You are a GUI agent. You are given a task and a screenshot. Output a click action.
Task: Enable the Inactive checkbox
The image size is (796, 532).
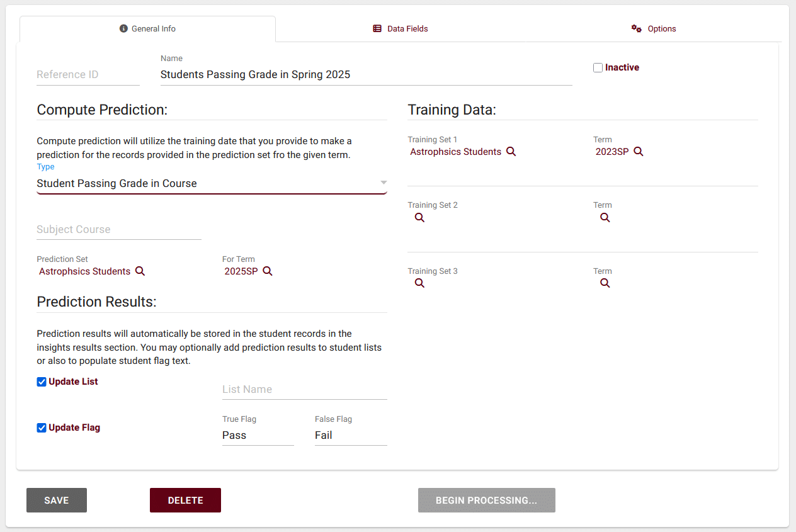pos(598,68)
